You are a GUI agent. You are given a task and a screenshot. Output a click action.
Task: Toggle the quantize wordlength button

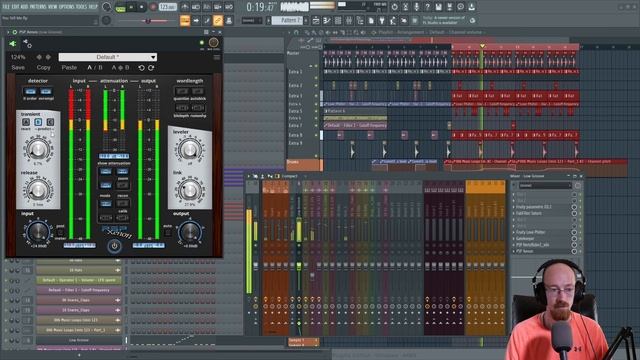click(x=182, y=91)
